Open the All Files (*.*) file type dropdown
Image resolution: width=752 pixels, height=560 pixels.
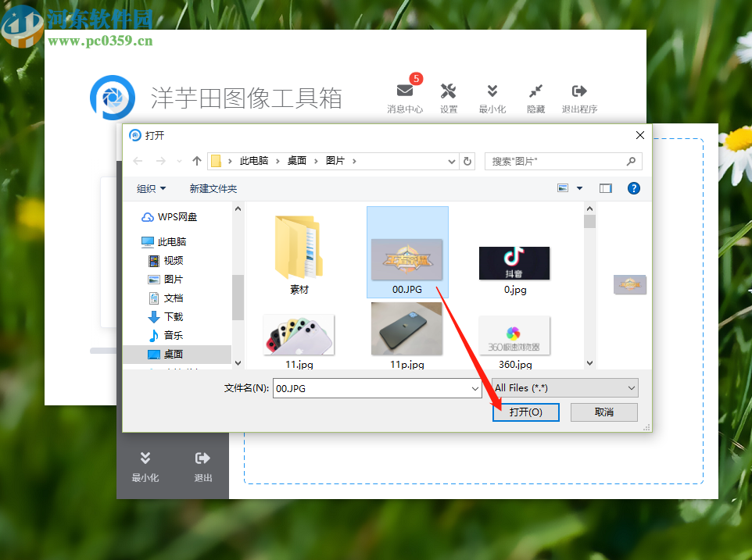coord(564,387)
